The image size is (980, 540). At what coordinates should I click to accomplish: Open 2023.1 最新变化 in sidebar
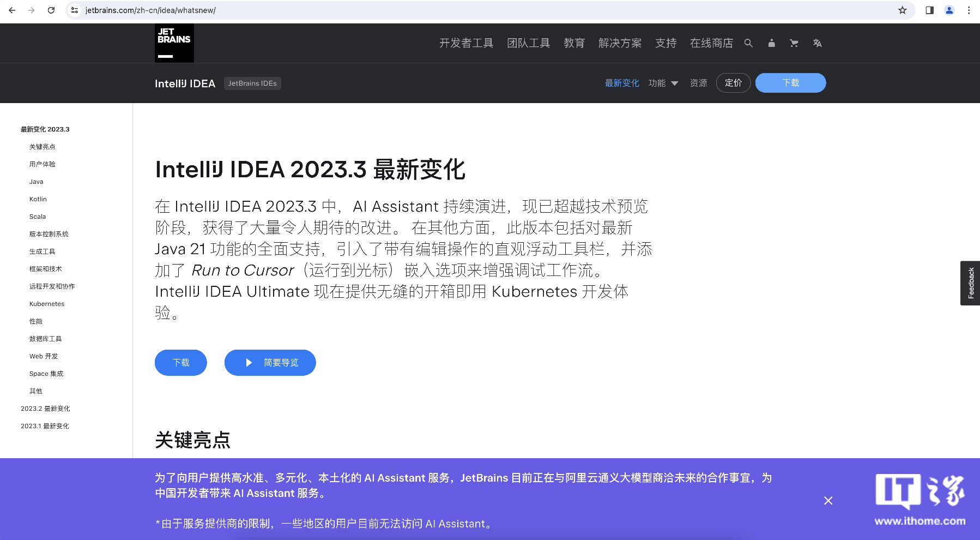tap(45, 426)
